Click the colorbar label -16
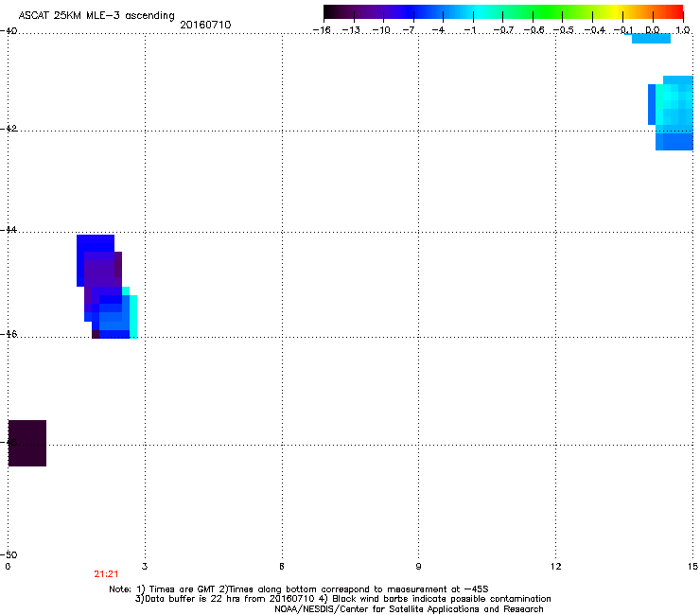 tap(322, 30)
